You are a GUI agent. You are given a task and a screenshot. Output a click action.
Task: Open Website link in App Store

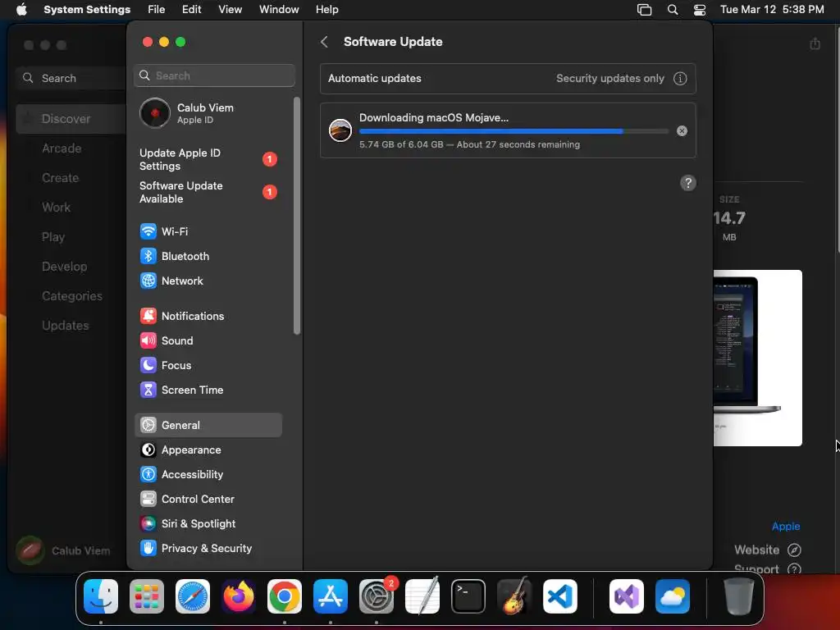coord(767,550)
